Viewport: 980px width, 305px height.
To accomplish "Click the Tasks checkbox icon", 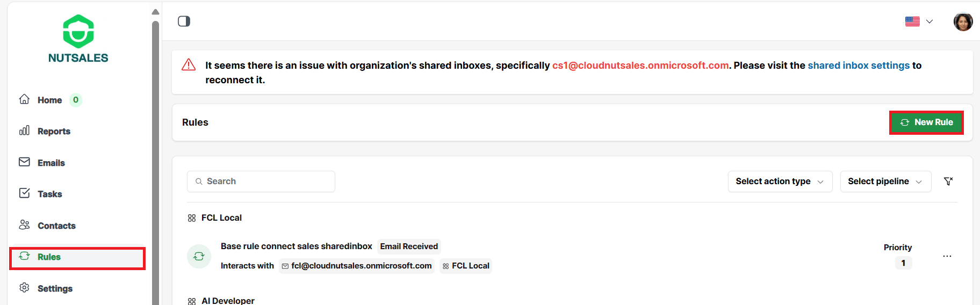I will tap(24, 193).
